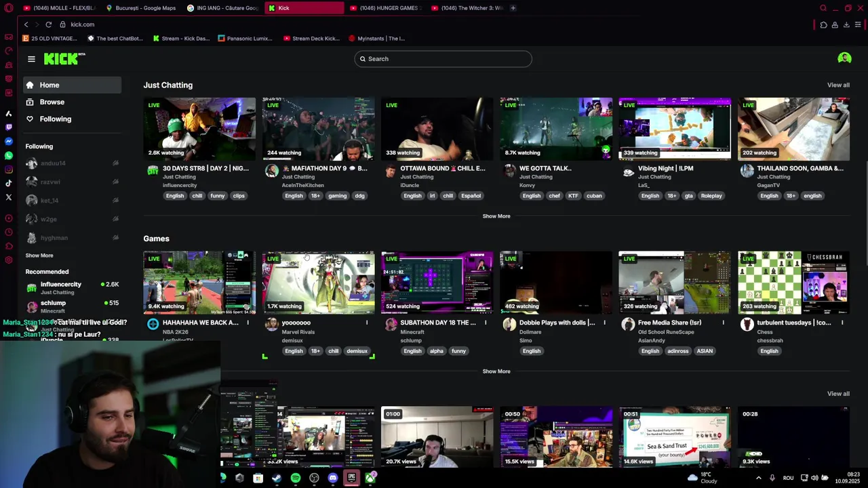Open options menu for yooooooo stream

(367, 323)
